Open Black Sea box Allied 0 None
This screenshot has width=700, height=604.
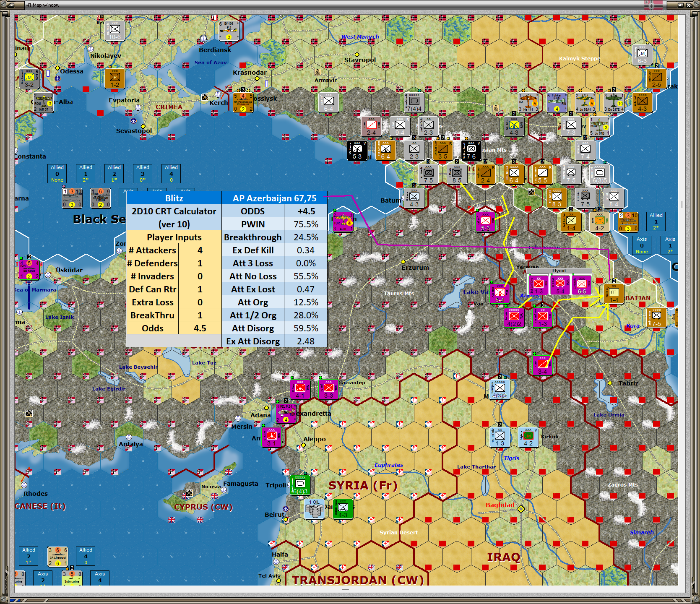(57, 174)
